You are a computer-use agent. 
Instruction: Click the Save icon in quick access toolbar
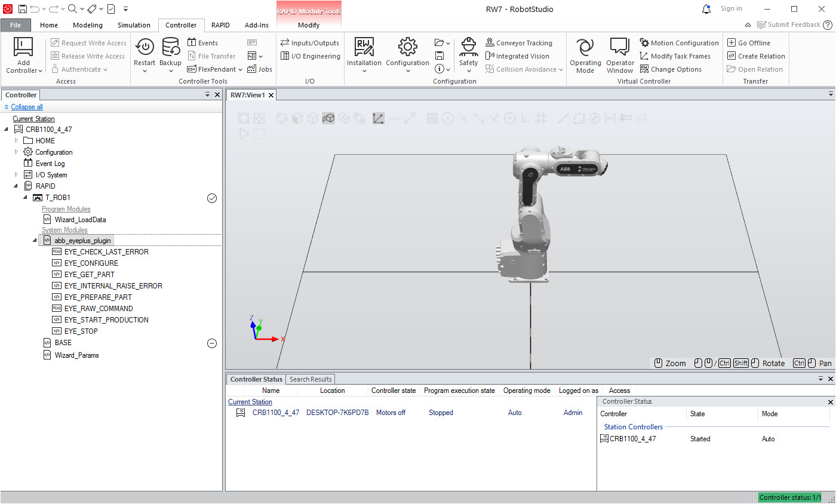pos(22,9)
